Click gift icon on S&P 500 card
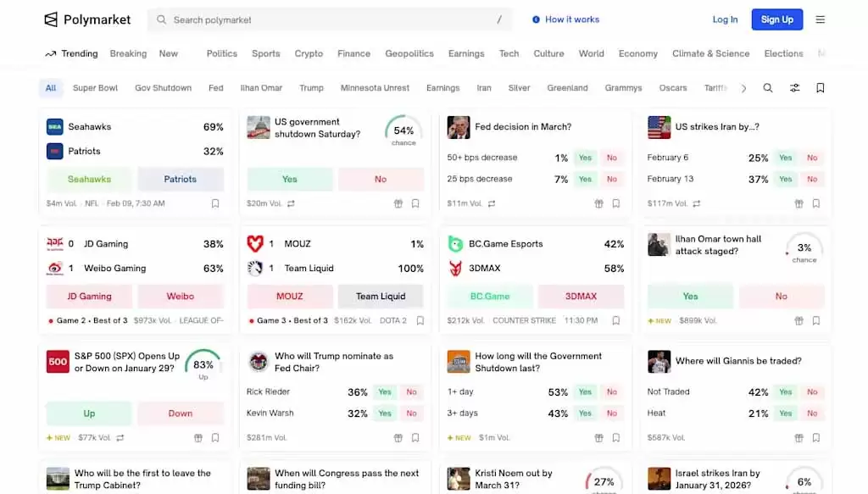The width and height of the screenshot is (868, 494). pyautogui.click(x=198, y=437)
